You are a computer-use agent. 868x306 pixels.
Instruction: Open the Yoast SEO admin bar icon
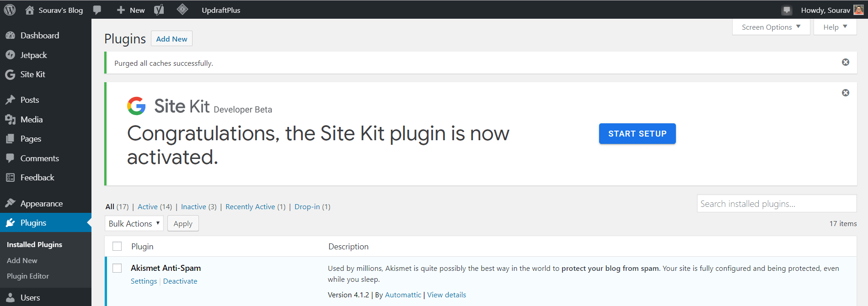point(159,10)
